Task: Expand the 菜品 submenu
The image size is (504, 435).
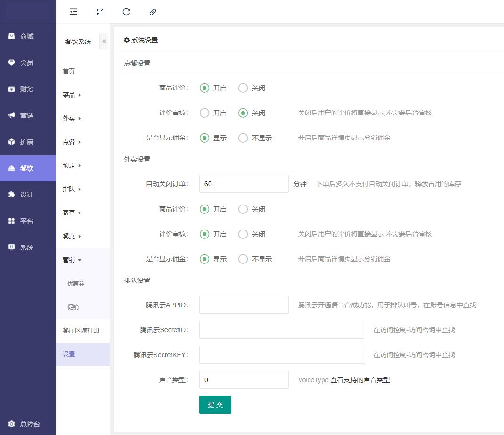Action: pos(72,95)
